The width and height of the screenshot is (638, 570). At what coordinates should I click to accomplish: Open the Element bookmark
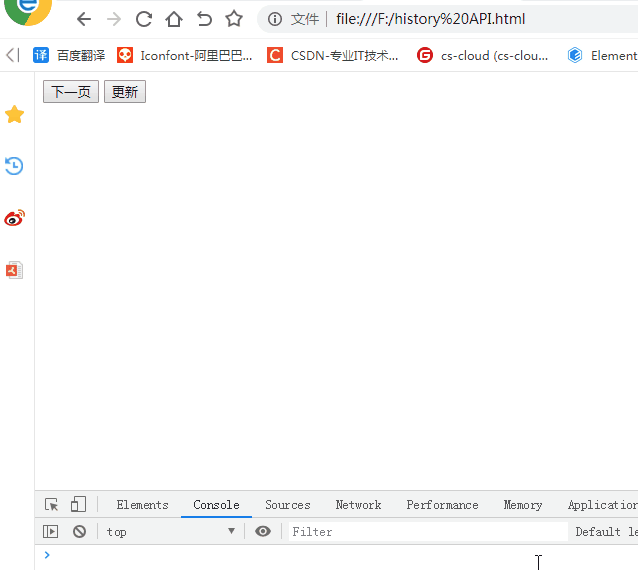pyautogui.click(x=602, y=55)
